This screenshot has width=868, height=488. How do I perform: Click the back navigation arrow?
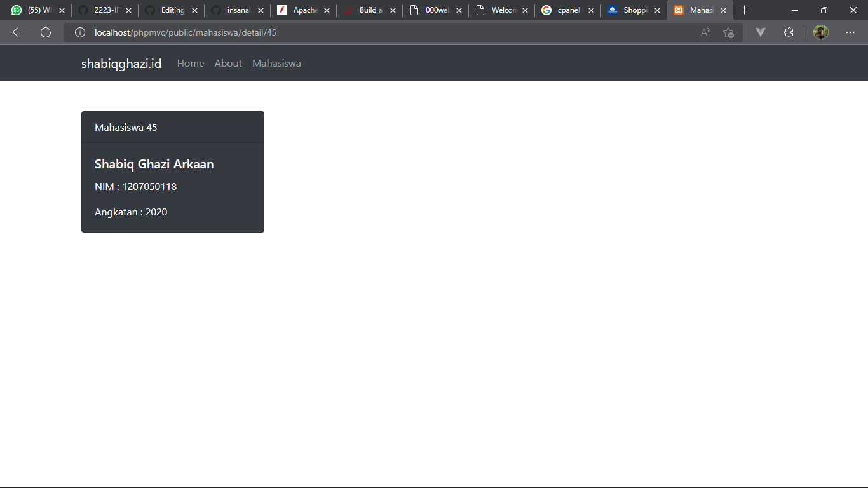pos(17,32)
